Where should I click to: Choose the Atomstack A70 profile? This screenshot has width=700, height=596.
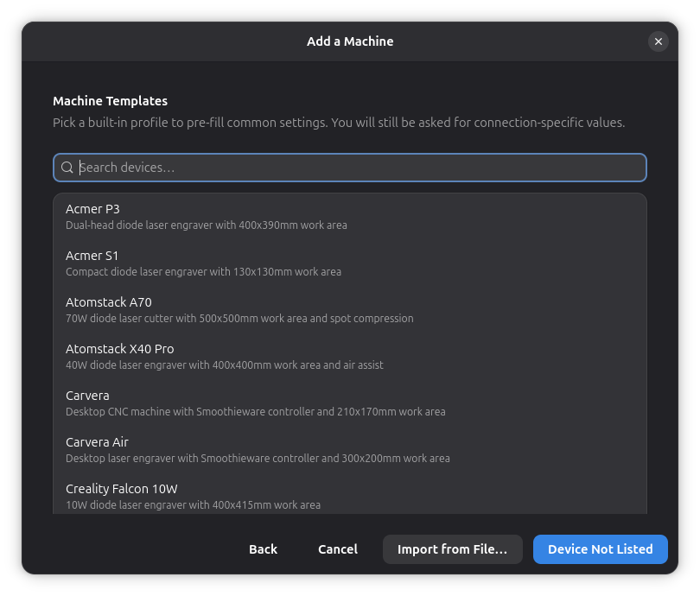(x=350, y=309)
